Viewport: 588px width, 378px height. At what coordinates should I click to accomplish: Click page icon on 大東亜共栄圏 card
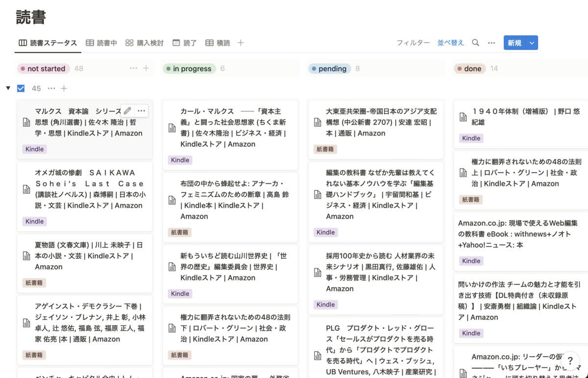pos(318,123)
